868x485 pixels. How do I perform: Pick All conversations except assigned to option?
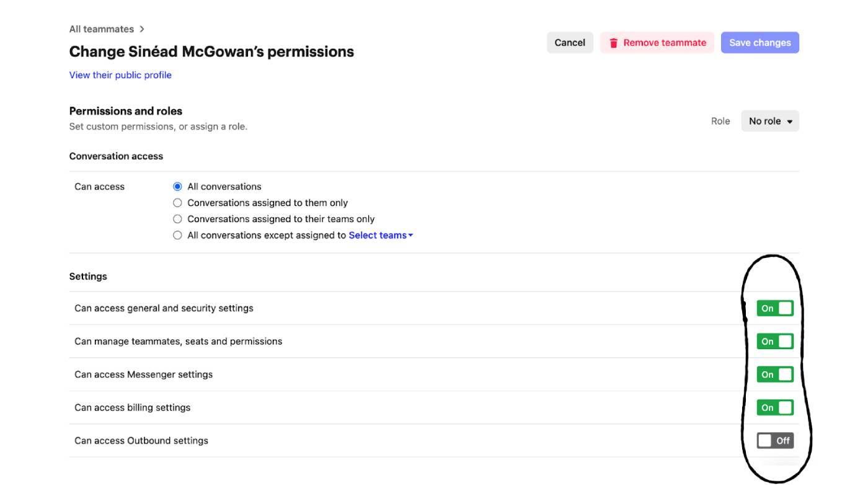click(178, 235)
